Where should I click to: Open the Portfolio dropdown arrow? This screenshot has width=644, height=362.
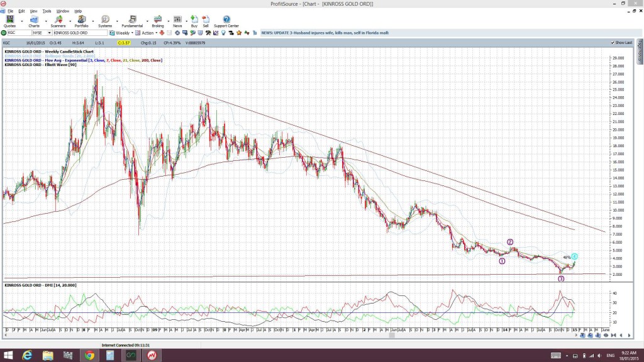(x=93, y=21)
